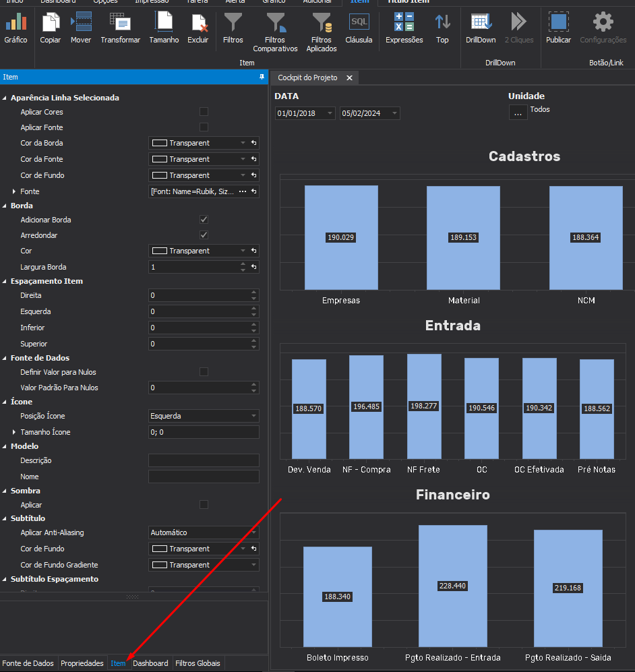This screenshot has width=635, height=672.
Task: Uncheck the Adicionar Borda checkbox
Action: (x=204, y=220)
